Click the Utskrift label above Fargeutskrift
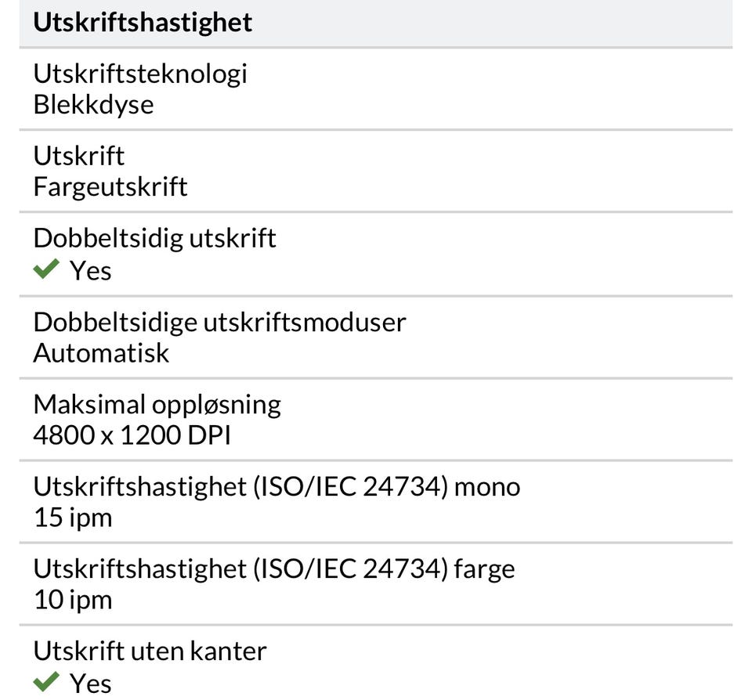 pyautogui.click(x=78, y=155)
